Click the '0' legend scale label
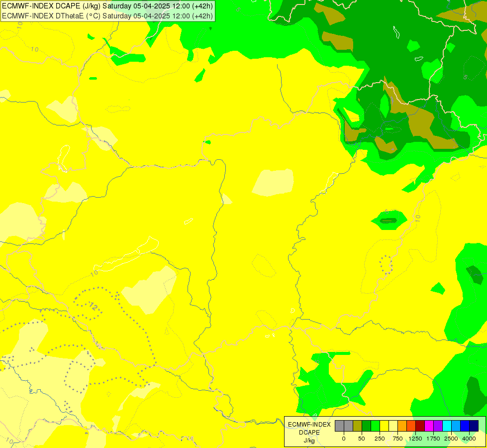Viewport: 487px width, 448px height. coord(344,439)
